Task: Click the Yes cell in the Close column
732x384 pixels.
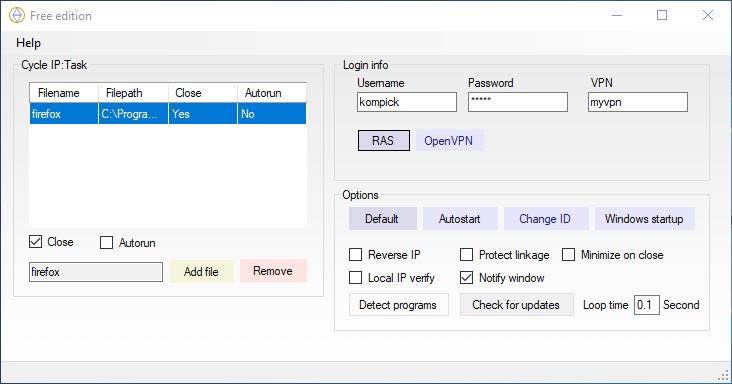Action: click(203, 114)
